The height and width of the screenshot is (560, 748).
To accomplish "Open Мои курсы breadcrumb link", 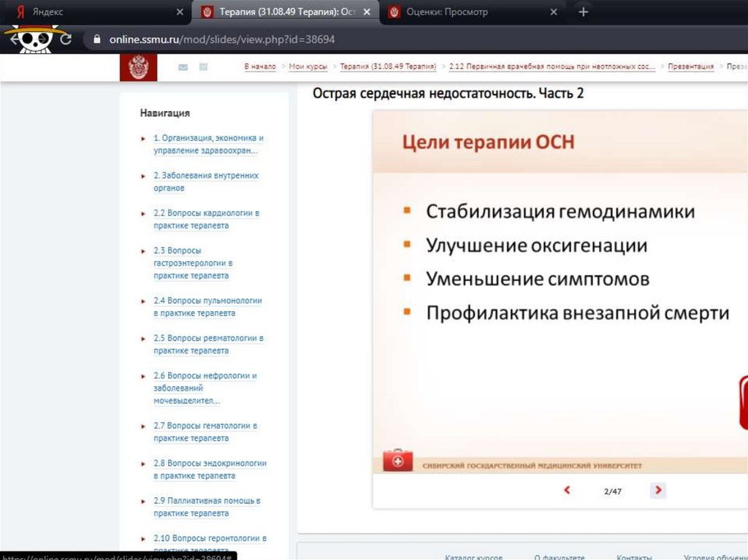I will pyautogui.click(x=308, y=66).
